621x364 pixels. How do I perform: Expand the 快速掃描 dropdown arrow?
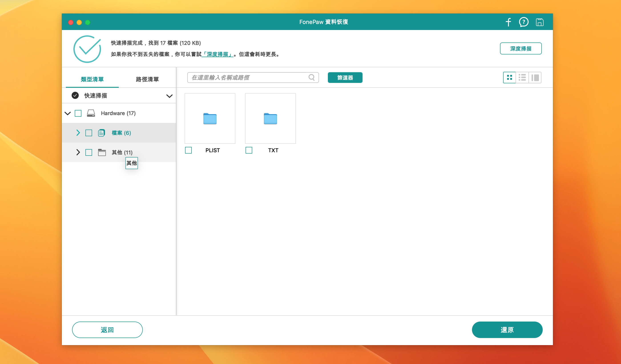point(169,96)
